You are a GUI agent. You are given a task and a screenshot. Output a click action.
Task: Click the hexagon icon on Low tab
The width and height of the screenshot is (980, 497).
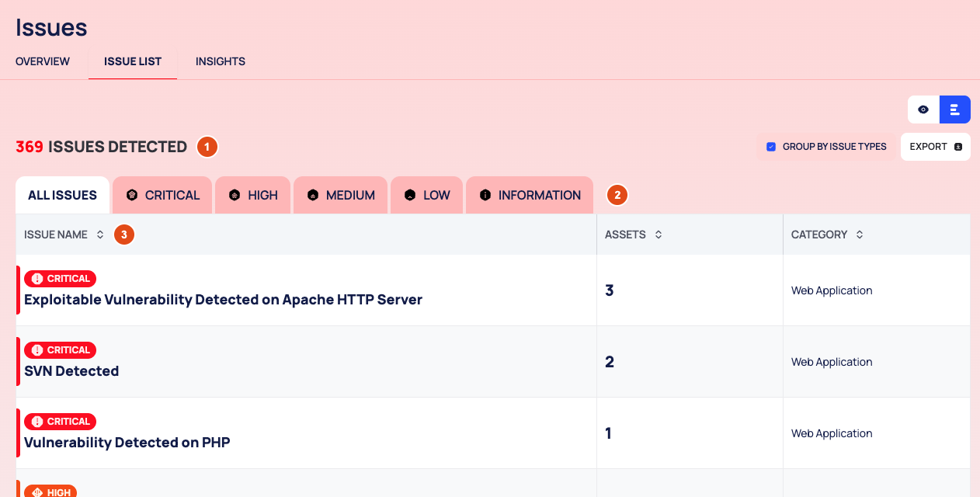click(x=410, y=195)
